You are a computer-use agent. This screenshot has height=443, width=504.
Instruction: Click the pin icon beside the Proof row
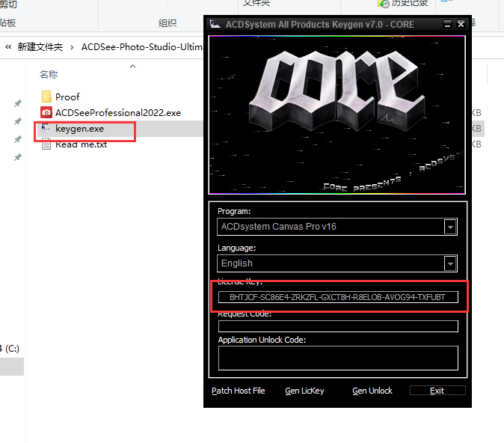click(x=18, y=103)
